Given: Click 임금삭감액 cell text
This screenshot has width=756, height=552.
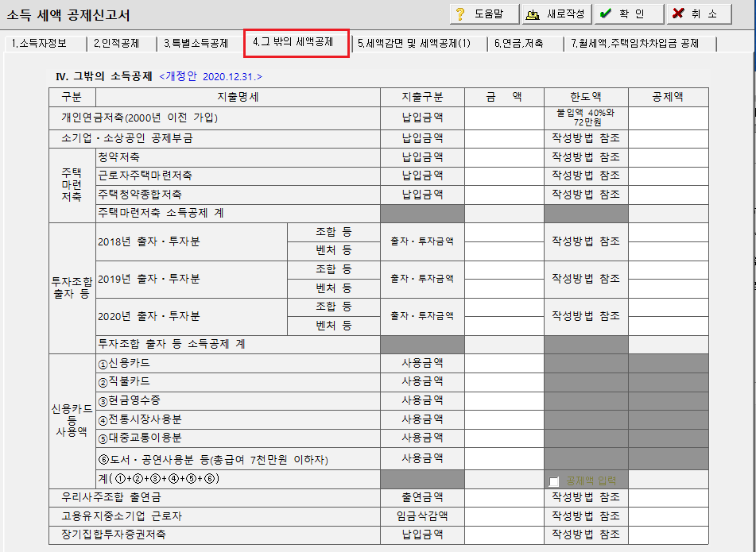Looking at the screenshot, I should [x=422, y=516].
